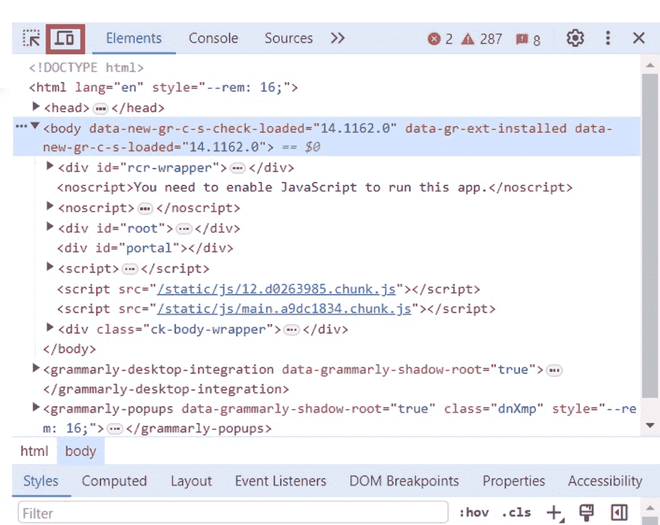
Task: Click the ellipsis badge inside head element
Action: 101,109
